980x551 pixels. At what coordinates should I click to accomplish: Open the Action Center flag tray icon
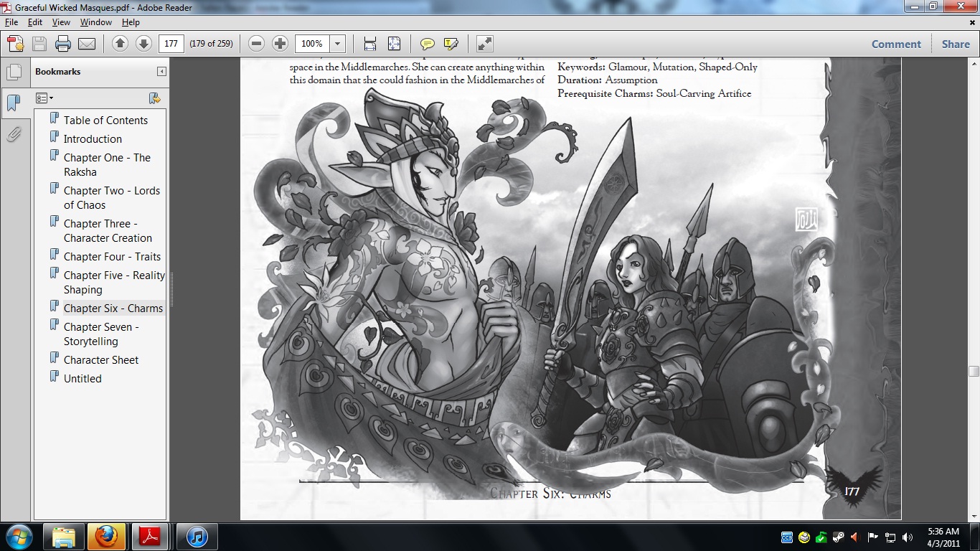point(873,537)
